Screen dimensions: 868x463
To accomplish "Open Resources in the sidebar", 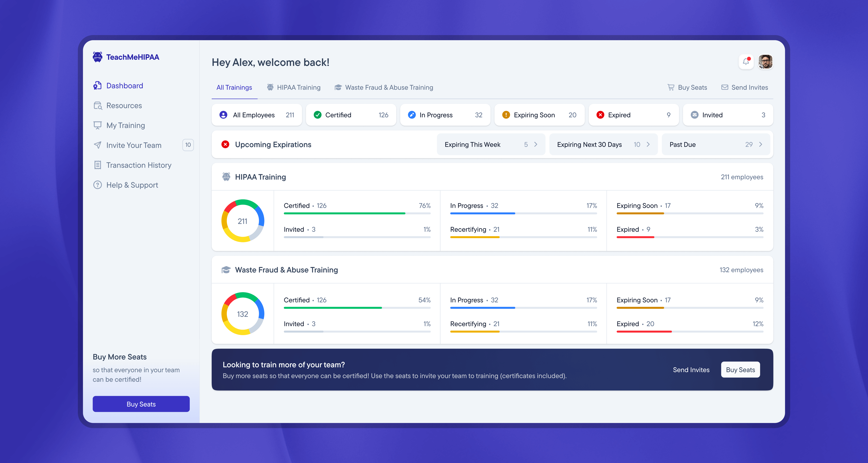I will click(118, 105).
